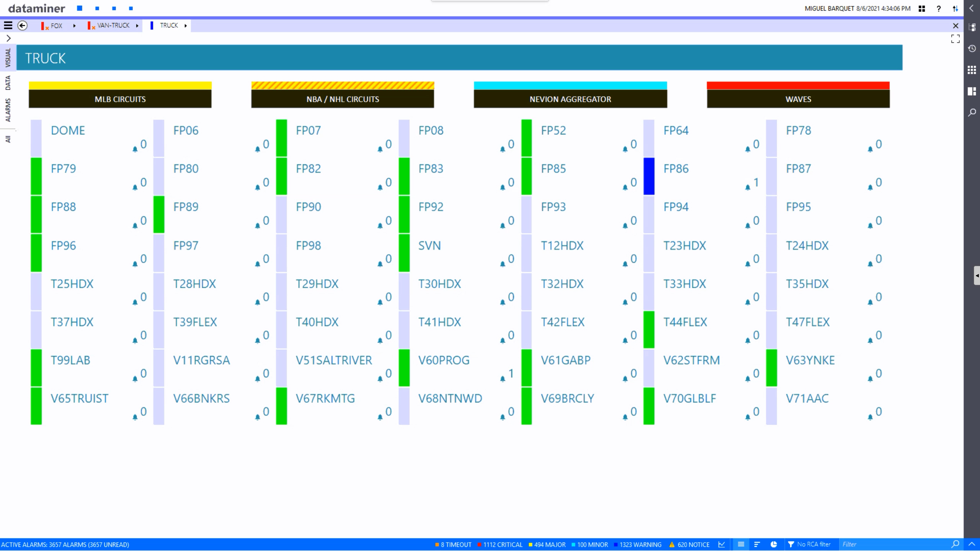980x551 pixels.
Task: Click the dataminer logo
Action: 37,8
